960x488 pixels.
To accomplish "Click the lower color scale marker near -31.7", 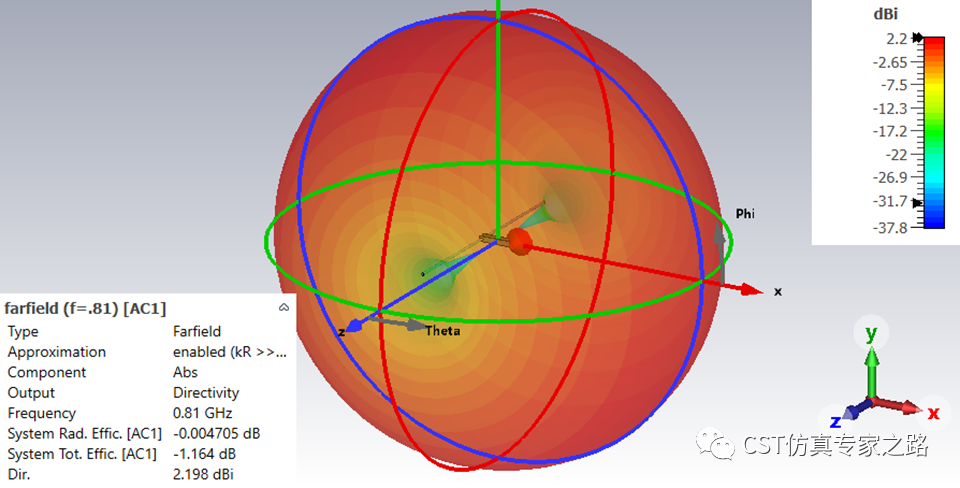I will [x=918, y=203].
